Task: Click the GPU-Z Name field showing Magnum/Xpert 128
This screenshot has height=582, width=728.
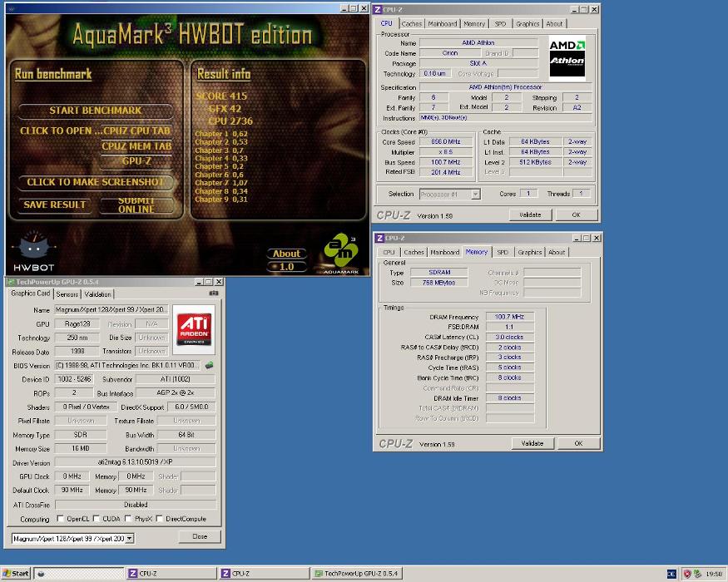Action: click(x=111, y=309)
